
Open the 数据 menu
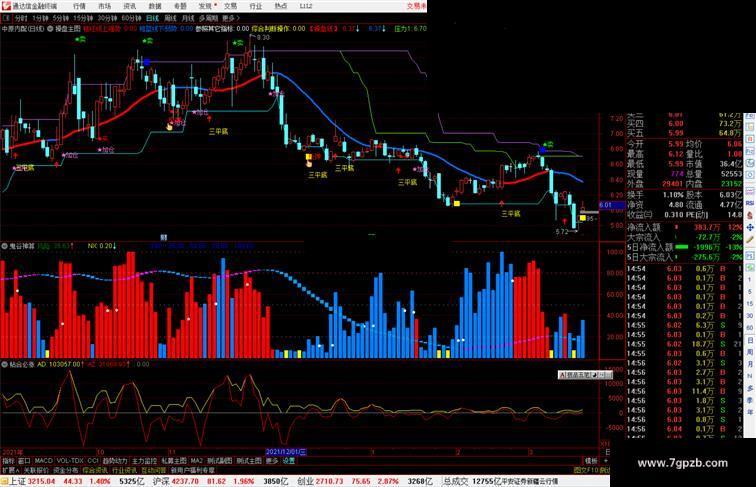155,6
